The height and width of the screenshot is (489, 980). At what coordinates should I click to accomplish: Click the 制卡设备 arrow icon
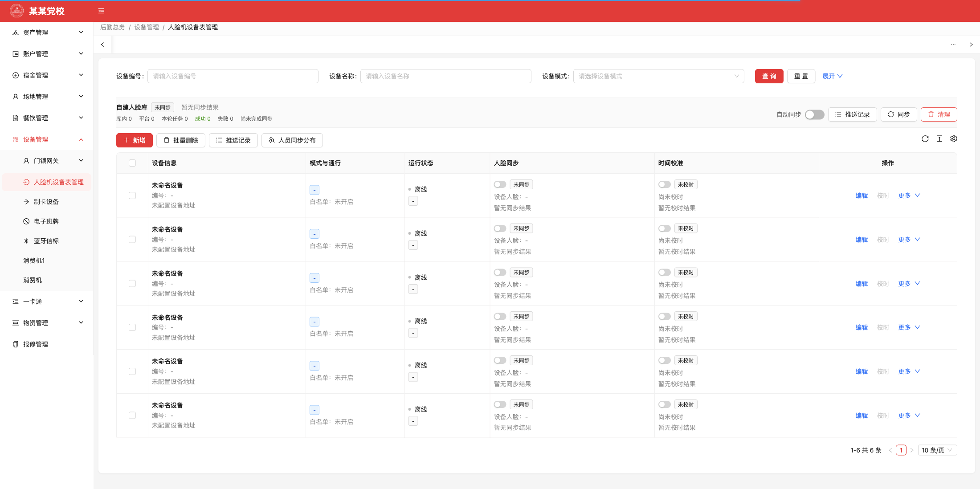tap(26, 202)
